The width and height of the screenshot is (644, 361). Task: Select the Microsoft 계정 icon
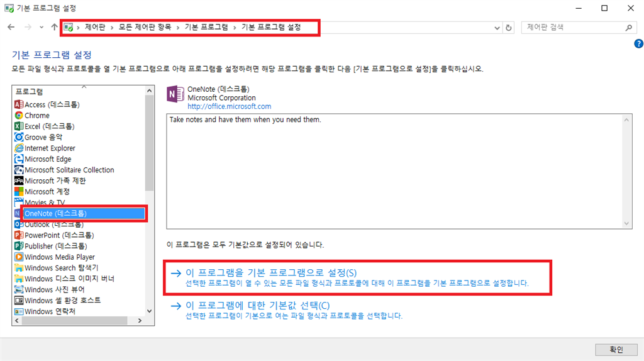18,192
